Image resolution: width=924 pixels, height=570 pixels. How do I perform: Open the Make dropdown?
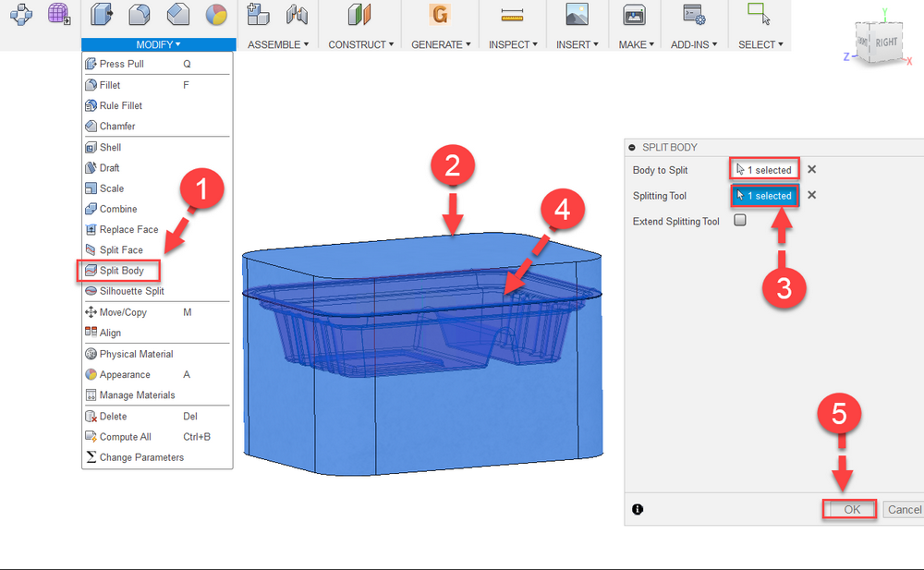pos(635,43)
